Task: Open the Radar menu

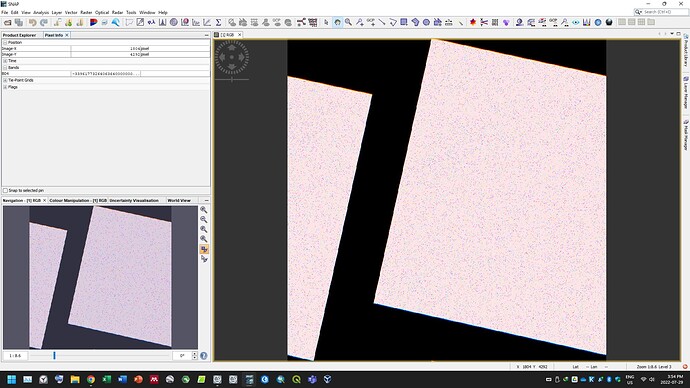Action: (117, 12)
